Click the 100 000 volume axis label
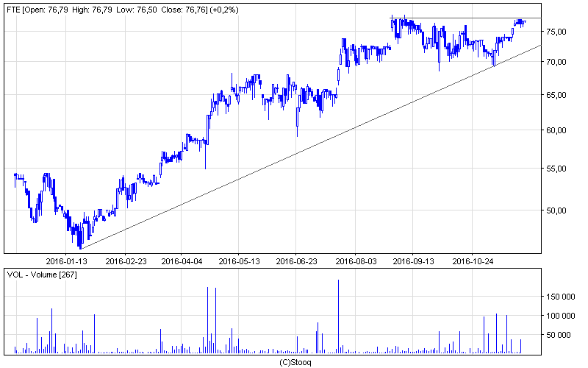This screenshot has width=588, height=368. (561, 316)
